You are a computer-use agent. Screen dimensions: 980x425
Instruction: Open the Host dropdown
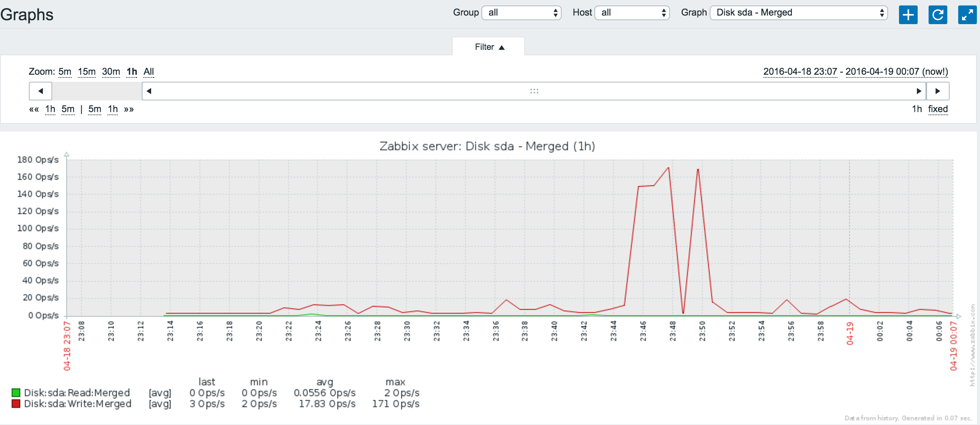pos(632,13)
